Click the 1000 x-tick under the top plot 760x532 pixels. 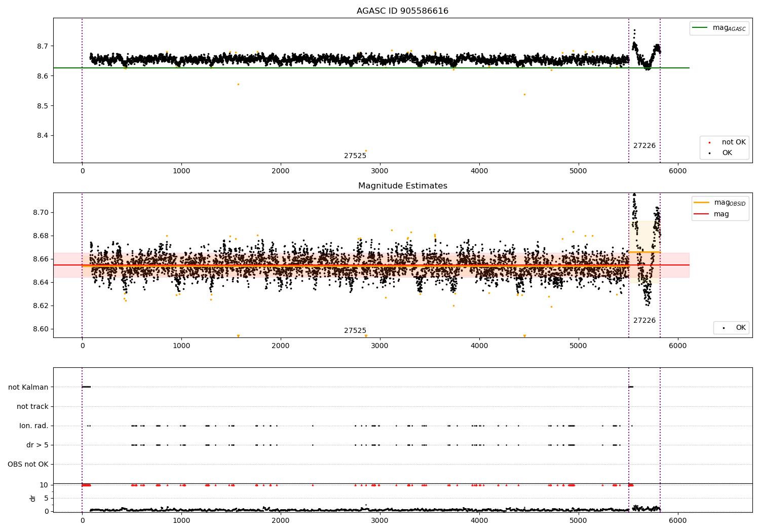181,171
